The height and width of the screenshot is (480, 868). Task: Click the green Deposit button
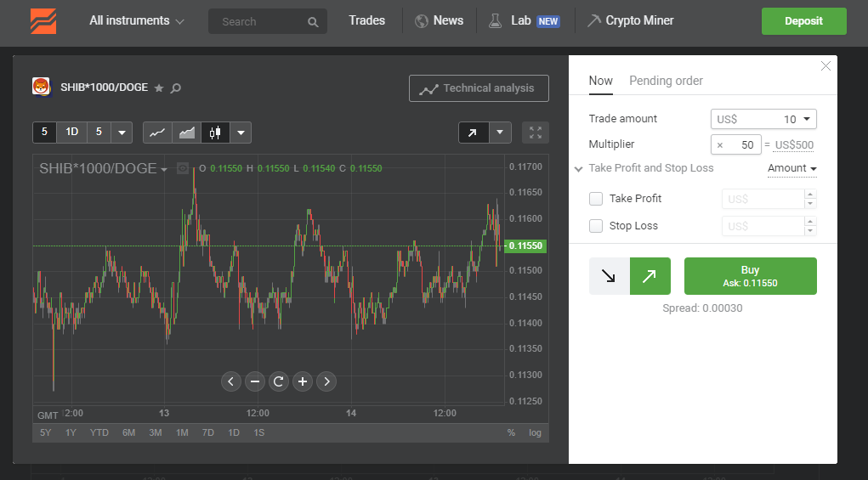coord(803,21)
